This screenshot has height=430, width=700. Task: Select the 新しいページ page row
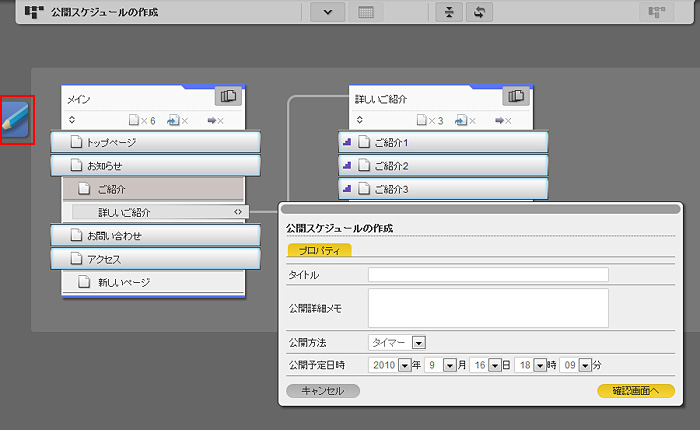click(154, 282)
